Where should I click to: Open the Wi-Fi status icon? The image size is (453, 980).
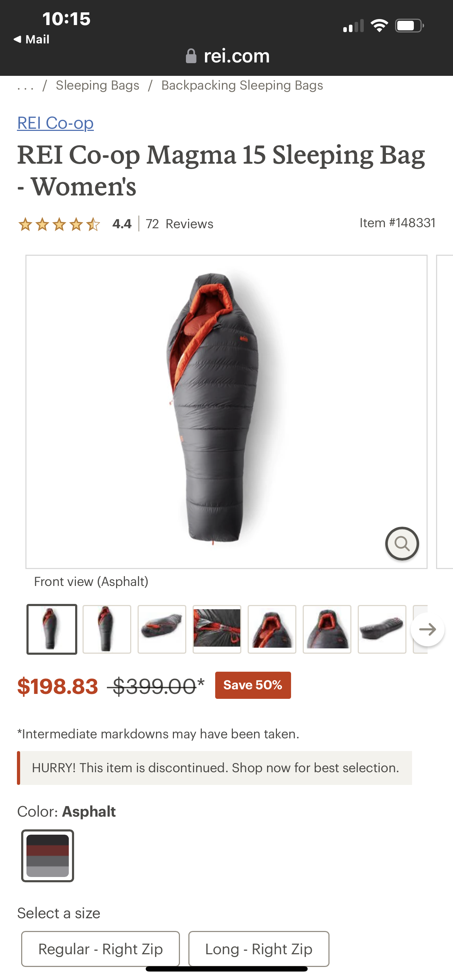point(379,26)
